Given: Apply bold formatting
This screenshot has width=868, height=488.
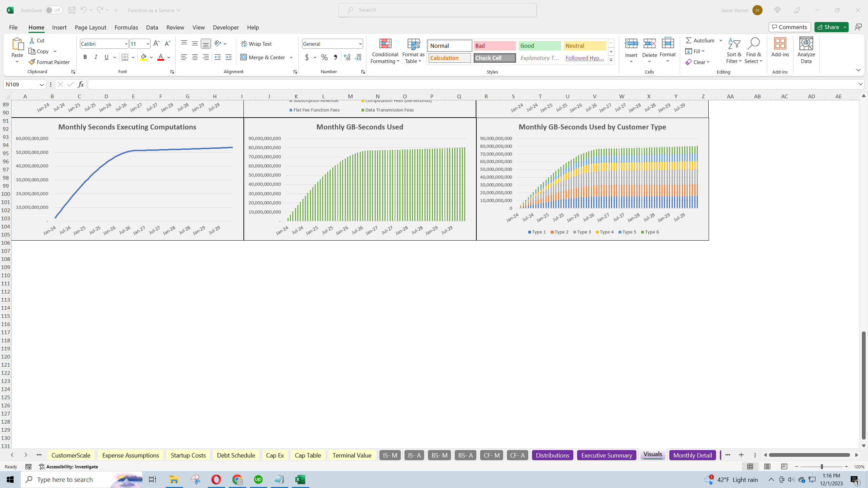Looking at the screenshot, I should [x=85, y=57].
